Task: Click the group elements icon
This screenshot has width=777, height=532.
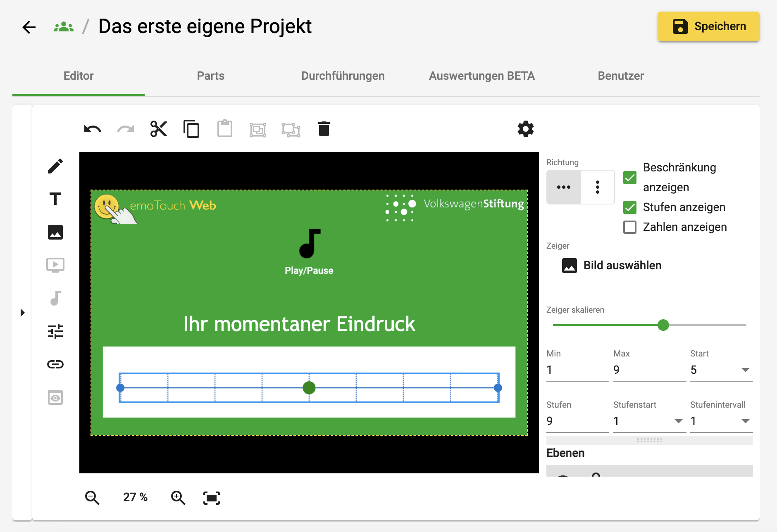Action: 258,130
